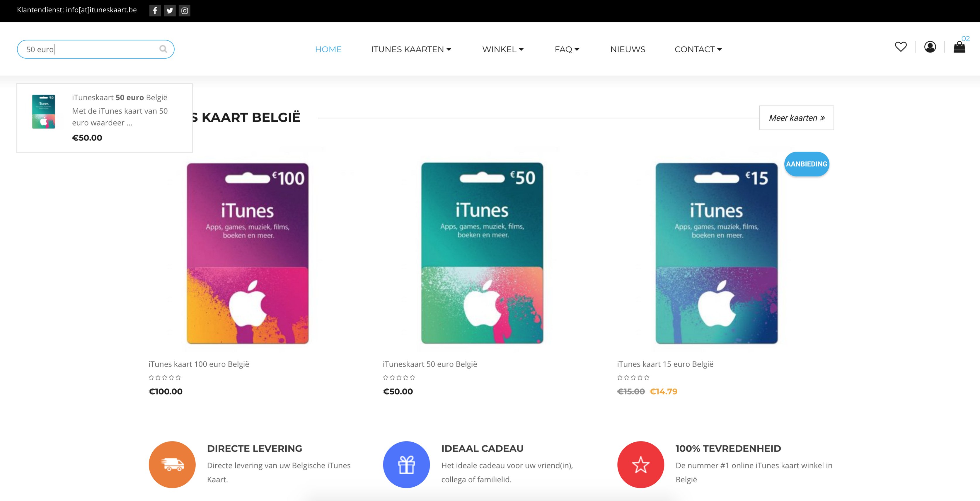Select the iTuneskaart 50 euro search suggestion
The height and width of the screenshot is (501, 980).
click(x=104, y=118)
